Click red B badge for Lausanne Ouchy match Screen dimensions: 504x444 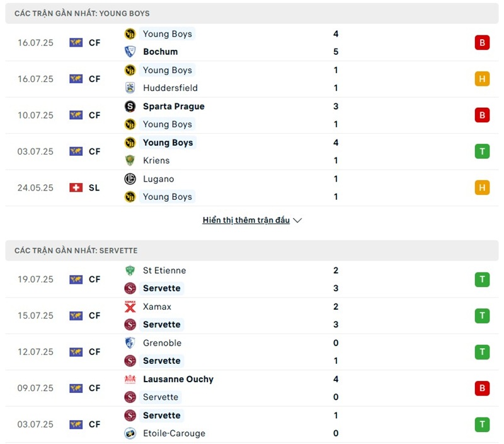[482, 388]
